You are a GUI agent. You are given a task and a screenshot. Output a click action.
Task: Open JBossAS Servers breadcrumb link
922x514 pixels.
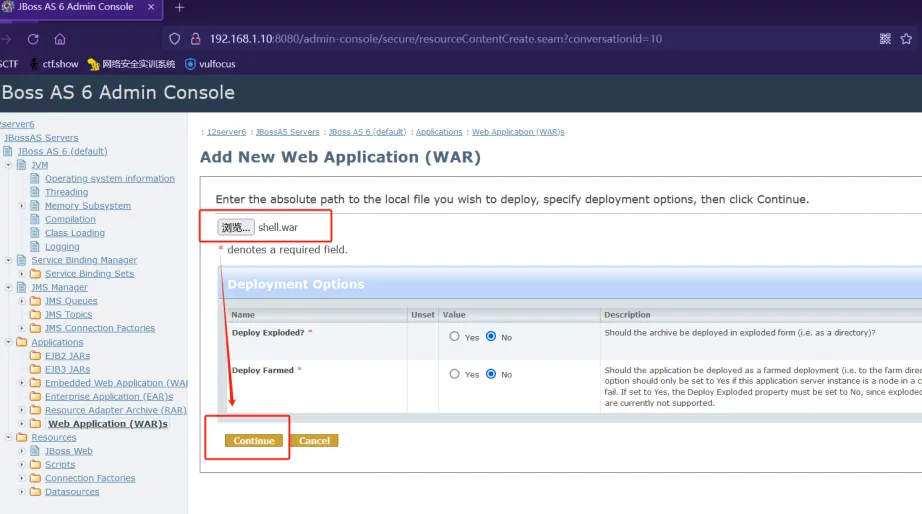(x=288, y=132)
